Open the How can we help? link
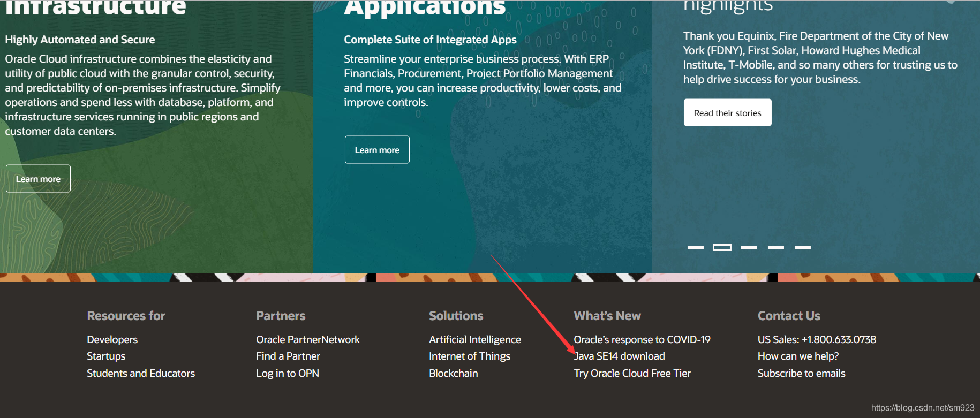This screenshot has height=418, width=980. coord(798,356)
